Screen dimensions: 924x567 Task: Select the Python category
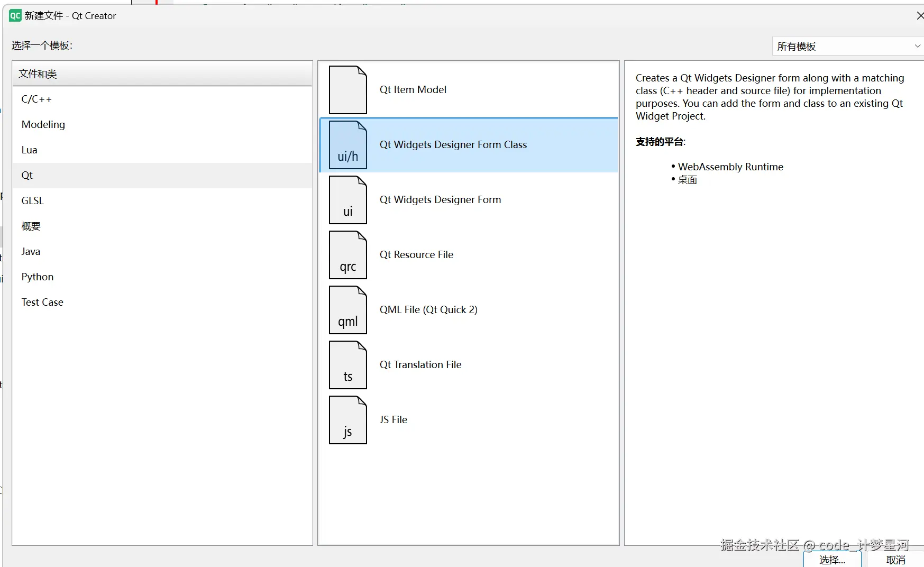coord(162,277)
